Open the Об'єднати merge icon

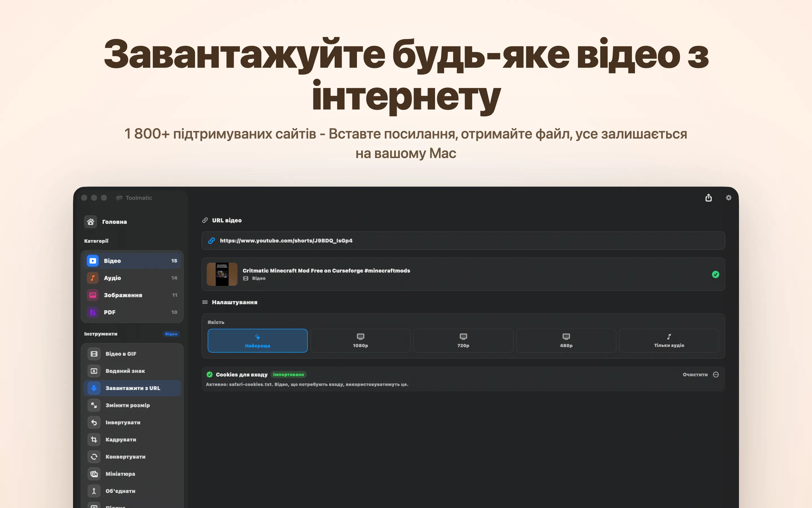pyautogui.click(x=94, y=491)
